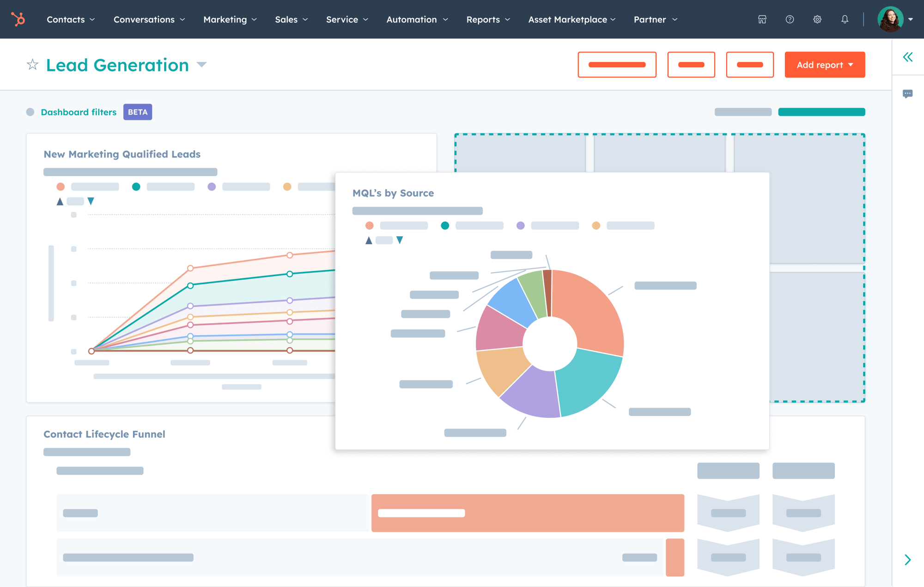Viewport: 924px width, 587px height.
Task: Click the MQL's by Source report title
Action: [393, 193]
